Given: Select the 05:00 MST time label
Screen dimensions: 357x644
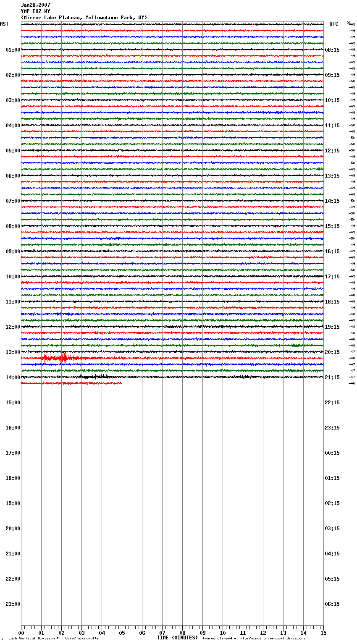Looking at the screenshot, I should pos(13,151).
